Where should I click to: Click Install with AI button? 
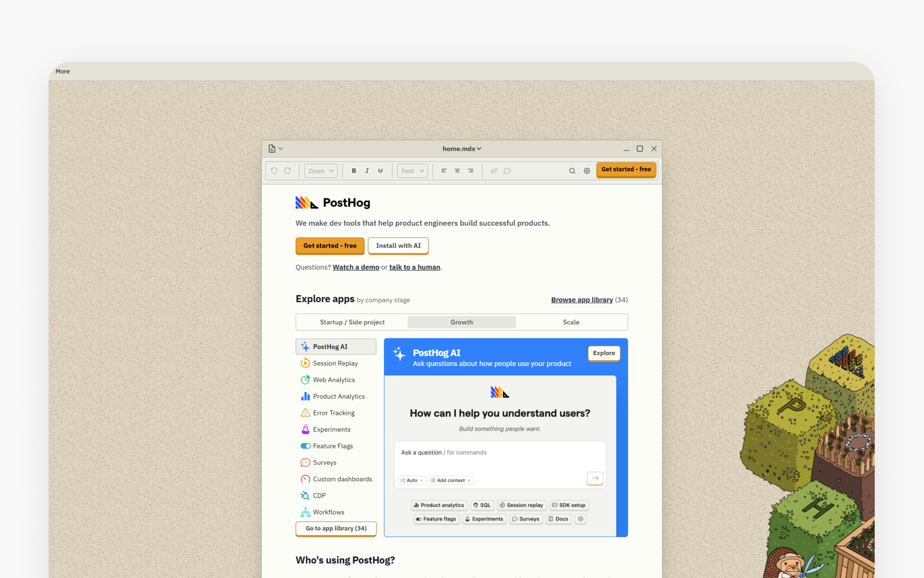(398, 246)
